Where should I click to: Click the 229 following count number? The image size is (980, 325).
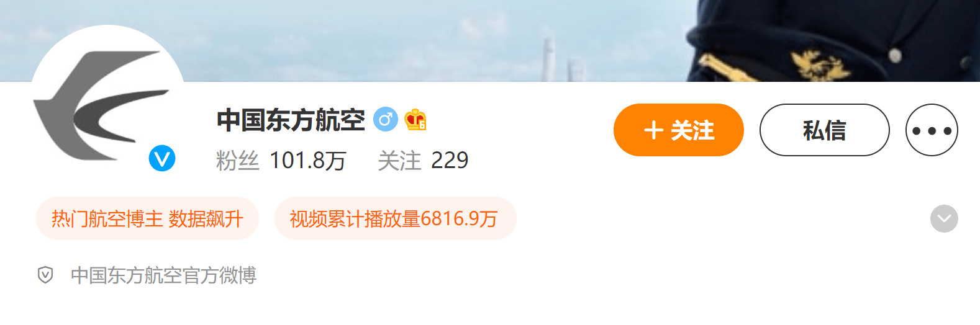(x=450, y=161)
